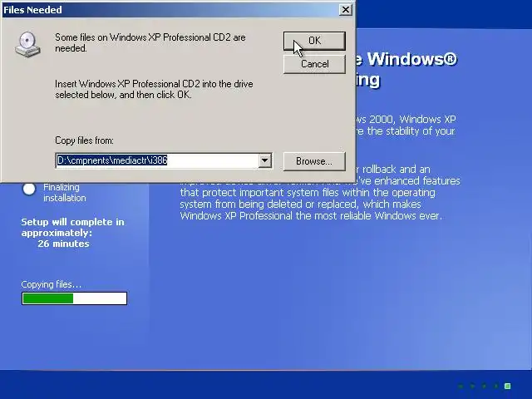Click the 'Copying files...' status label
The height and width of the screenshot is (399, 532).
pyautogui.click(x=52, y=284)
